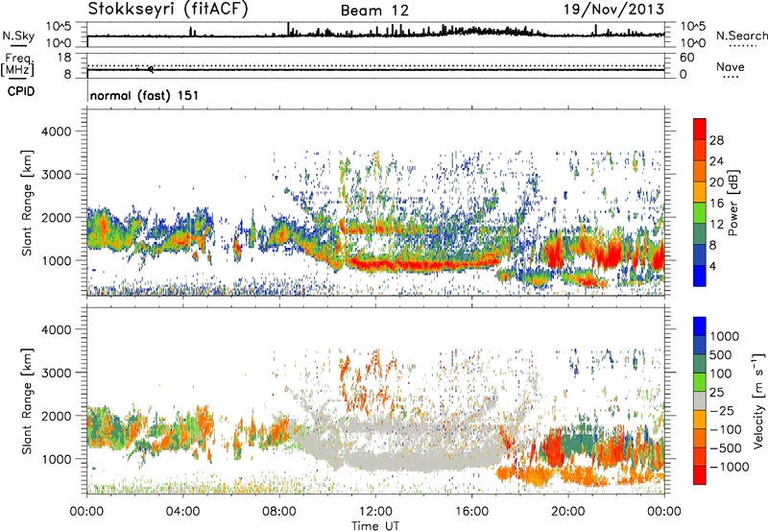768x532 pixels.
Task: Click the "-25" velocity colorbar value
Action: pos(722,410)
